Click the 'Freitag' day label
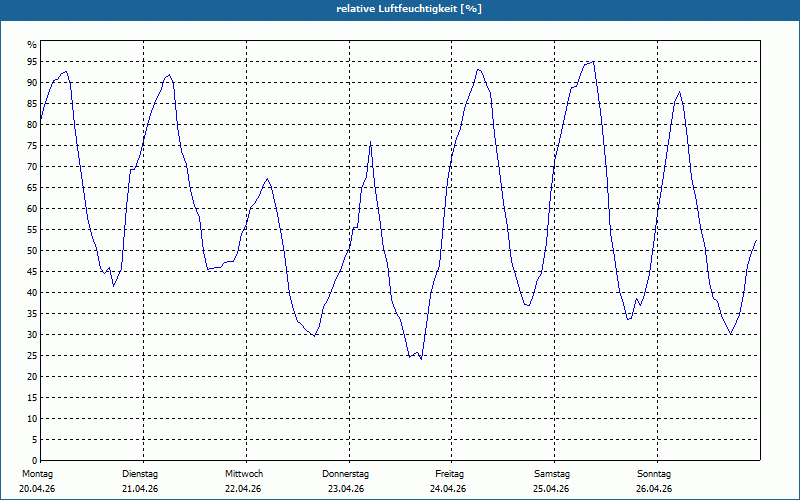Image resolution: width=800 pixels, height=500 pixels. click(x=449, y=474)
